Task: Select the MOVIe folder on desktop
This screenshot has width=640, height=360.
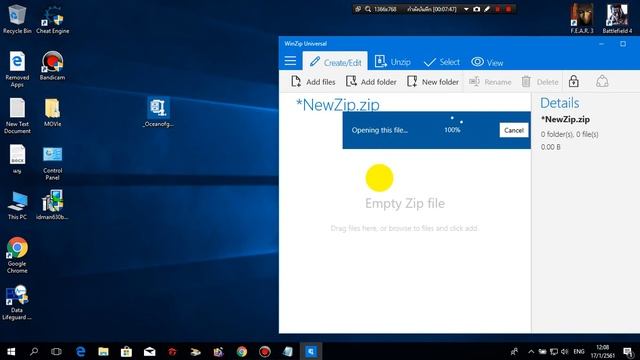Action: 52,112
